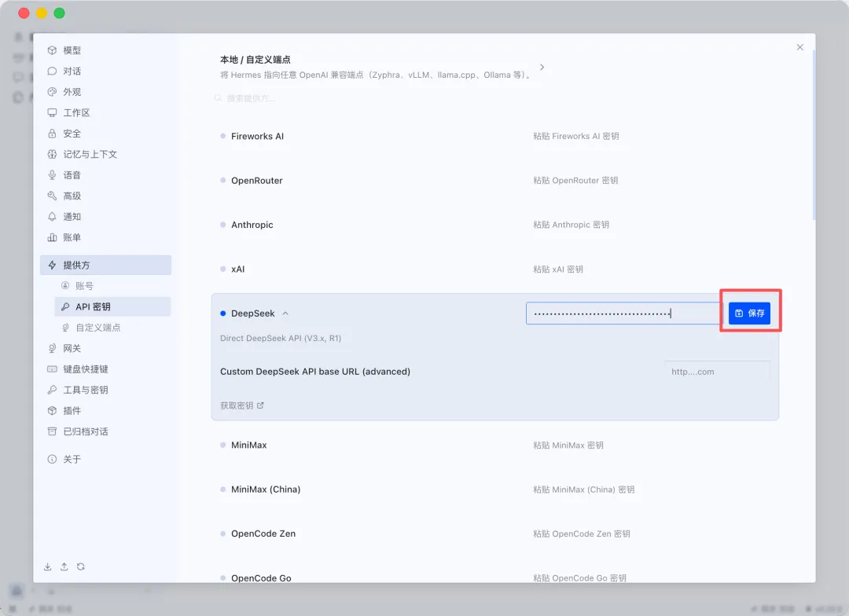Screen dimensions: 849x616
Task: Click the yellow macOS minimize button
Action: [42, 13]
